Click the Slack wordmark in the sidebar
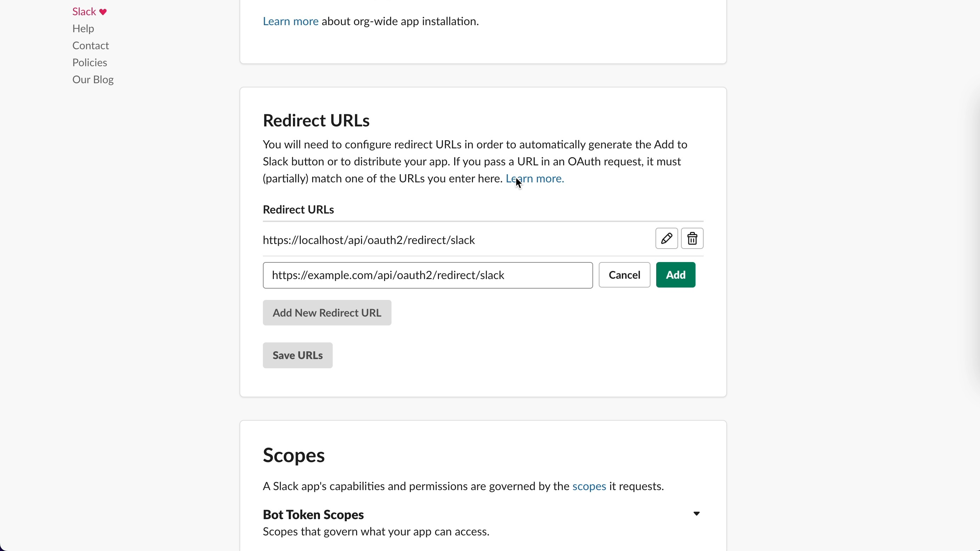 coord(84,11)
